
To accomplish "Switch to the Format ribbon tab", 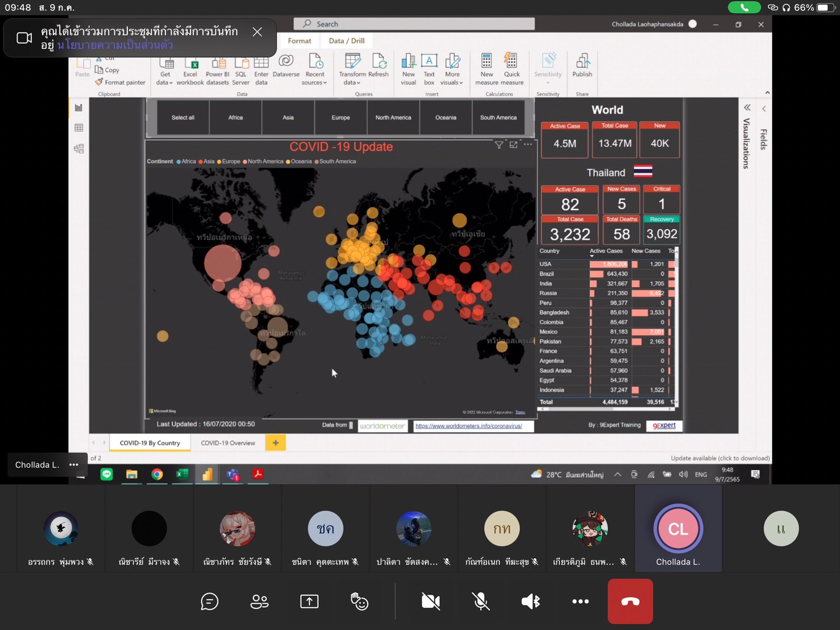I will coord(300,41).
